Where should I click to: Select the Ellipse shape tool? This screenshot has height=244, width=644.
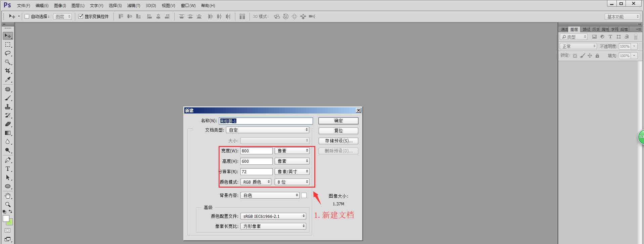[x=8, y=186]
